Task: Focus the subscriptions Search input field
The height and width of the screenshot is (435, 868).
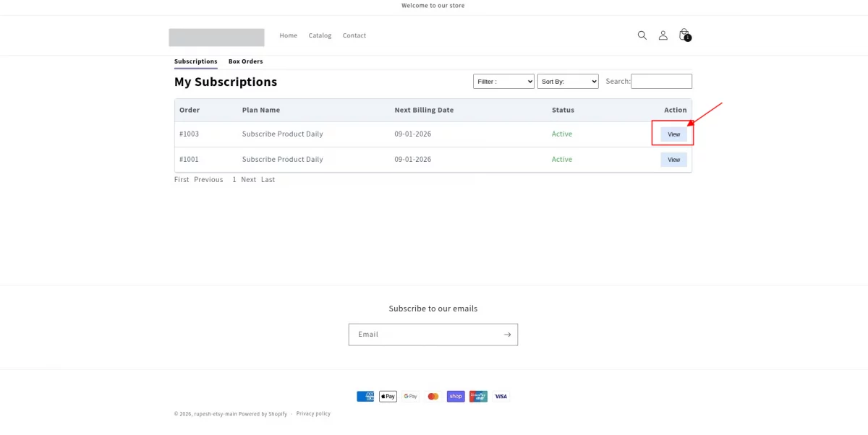Action: coord(661,82)
